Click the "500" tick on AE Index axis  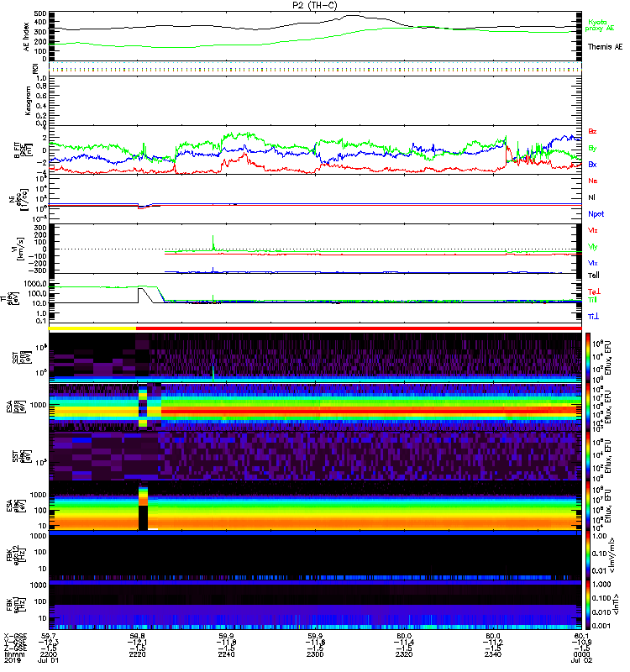[x=40, y=13]
